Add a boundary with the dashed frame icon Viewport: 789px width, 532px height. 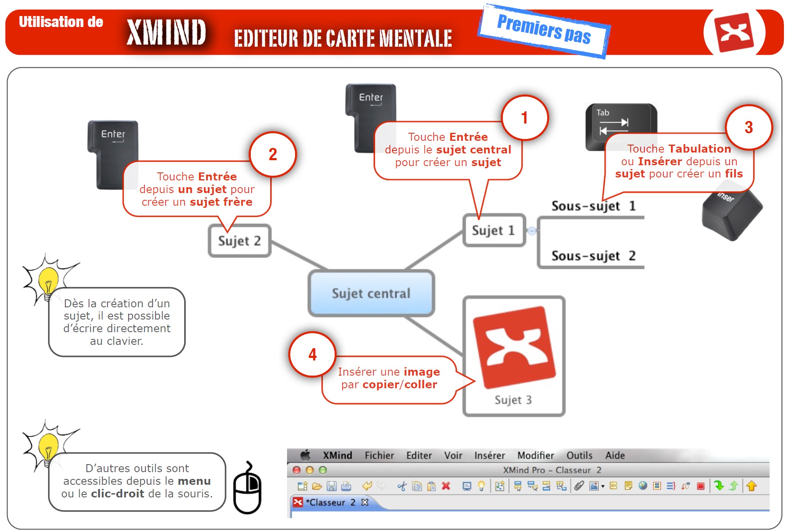coord(657,486)
